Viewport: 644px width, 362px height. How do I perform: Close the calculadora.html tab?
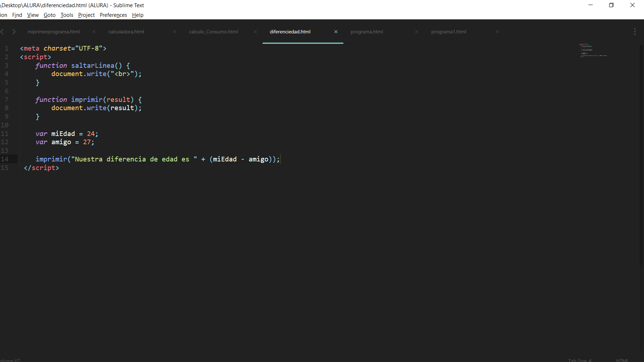tap(174, 32)
